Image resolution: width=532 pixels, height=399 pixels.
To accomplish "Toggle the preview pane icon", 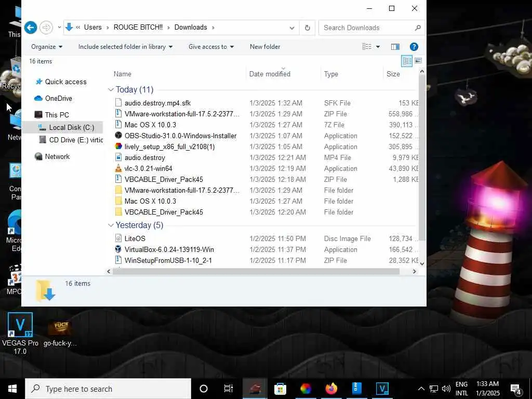I will (395, 47).
